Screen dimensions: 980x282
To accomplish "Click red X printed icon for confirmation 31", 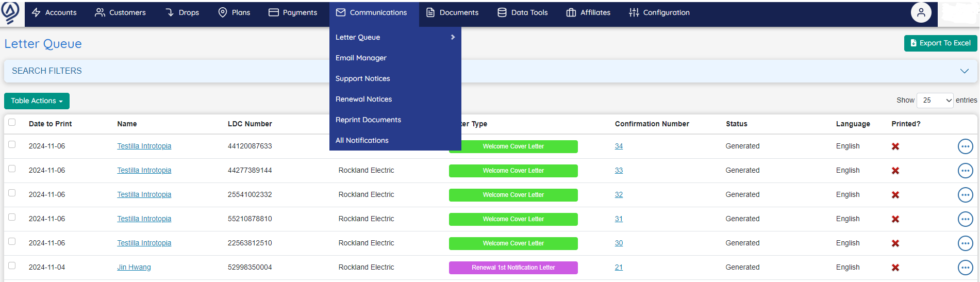I will point(895,219).
